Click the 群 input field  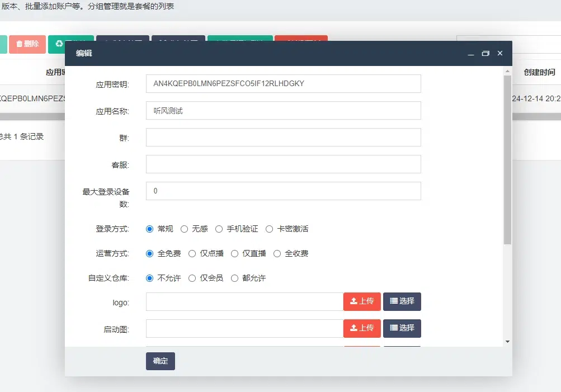tap(282, 137)
